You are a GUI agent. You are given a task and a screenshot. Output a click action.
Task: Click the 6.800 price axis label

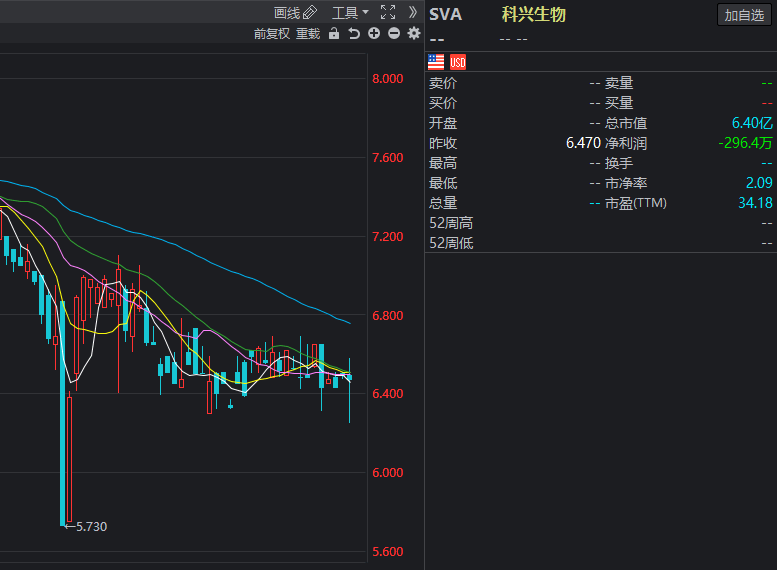[388, 316]
